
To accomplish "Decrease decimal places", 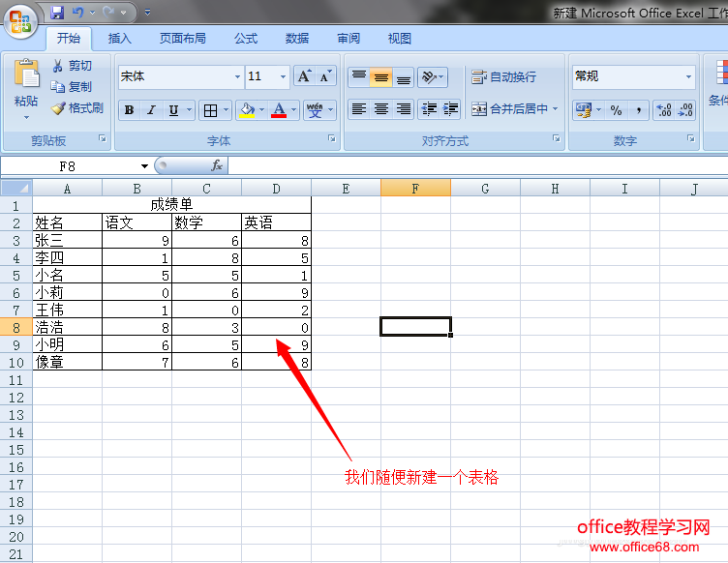I will click(685, 110).
